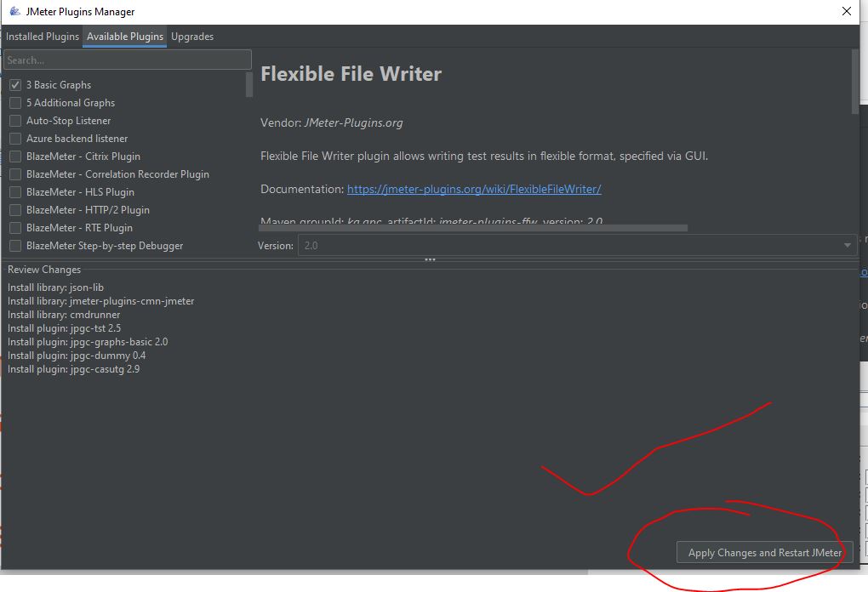
Task: Close the JMeter Plugins Manager window
Action: click(846, 12)
